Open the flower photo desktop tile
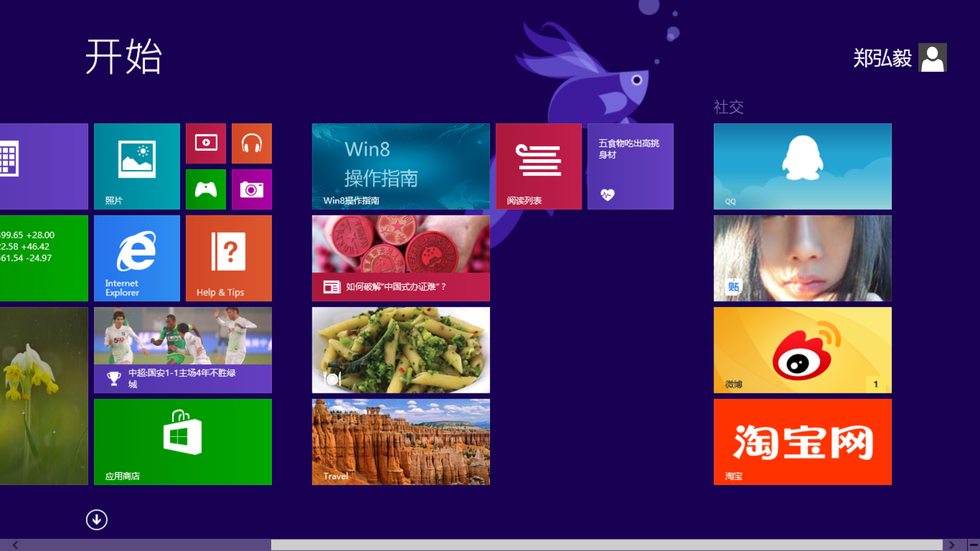 (44, 396)
